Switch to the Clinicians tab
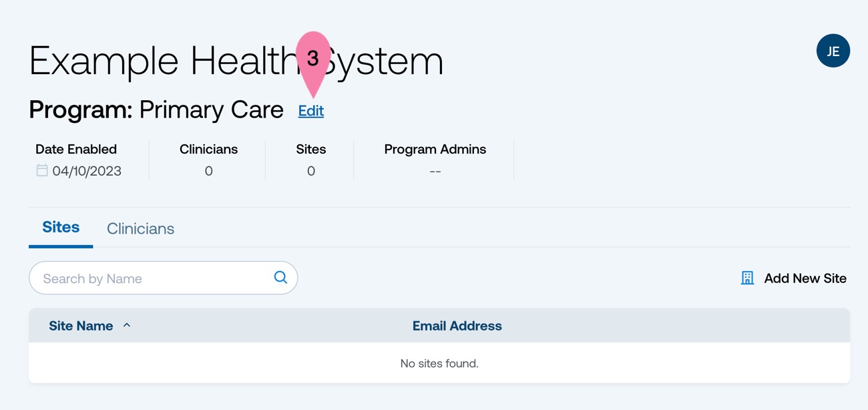This screenshot has height=410, width=868. pos(140,228)
